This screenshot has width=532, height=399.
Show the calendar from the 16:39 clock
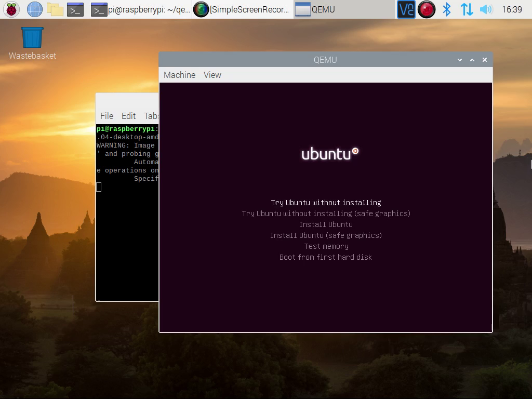coord(512,9)
